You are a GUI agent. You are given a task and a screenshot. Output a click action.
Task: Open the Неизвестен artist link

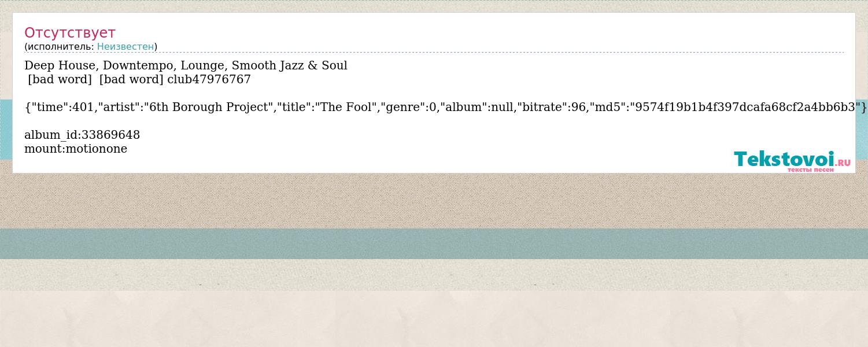[x=125, y=46]
